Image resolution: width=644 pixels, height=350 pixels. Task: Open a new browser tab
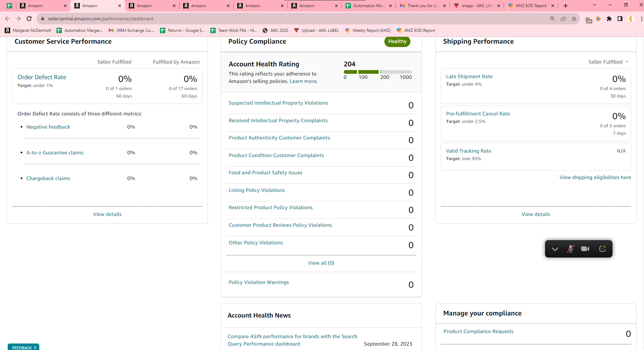point(566,6)
